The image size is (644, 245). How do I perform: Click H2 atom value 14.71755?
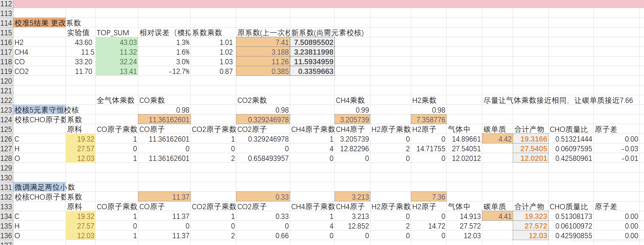click(429, 149)
